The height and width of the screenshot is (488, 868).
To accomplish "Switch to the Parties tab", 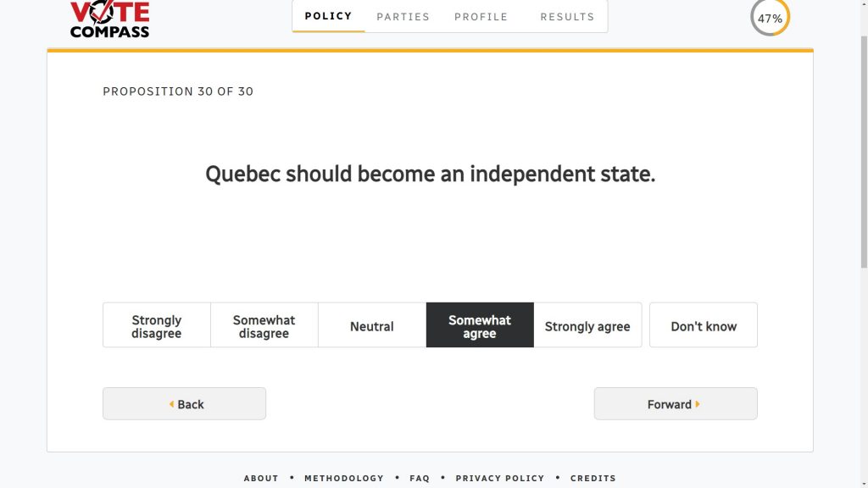I will (x=403, y=16).
